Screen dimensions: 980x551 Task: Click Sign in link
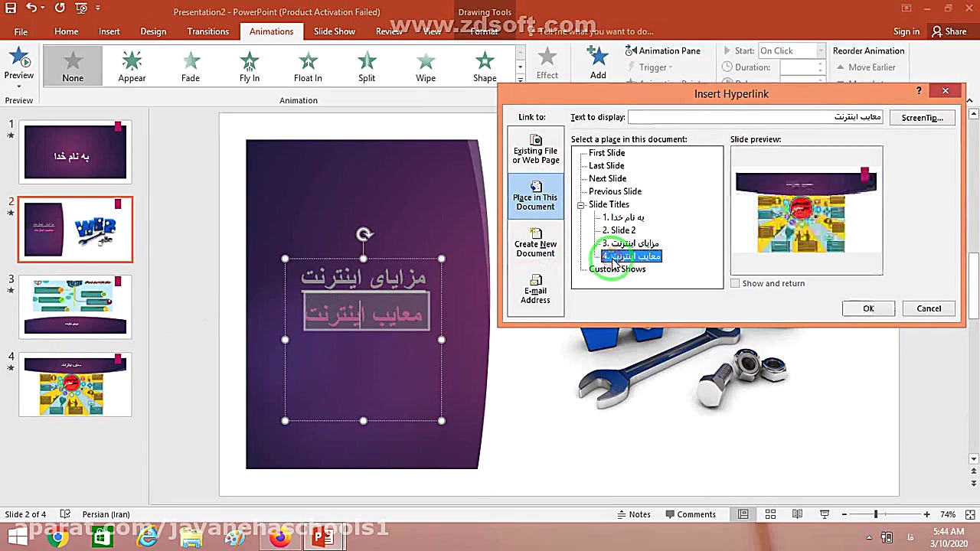906,31
